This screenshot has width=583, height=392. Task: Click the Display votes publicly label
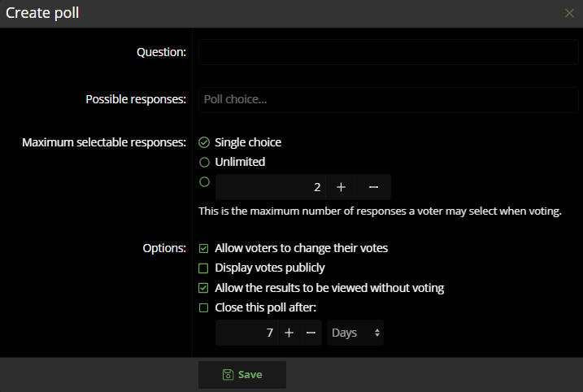270,268
